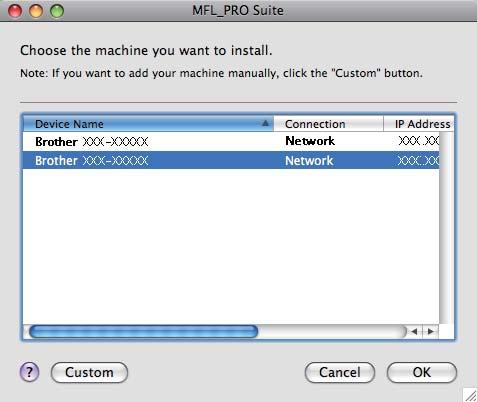This screenshot has width=477, height=402.
Task: Cancel the machine selection dialog
Action: click(340, 372)
